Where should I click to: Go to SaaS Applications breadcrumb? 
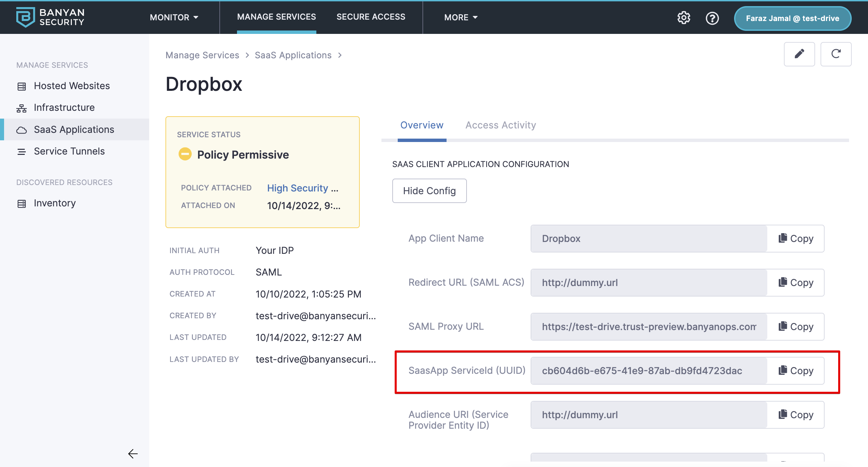[x=293, y=55]
